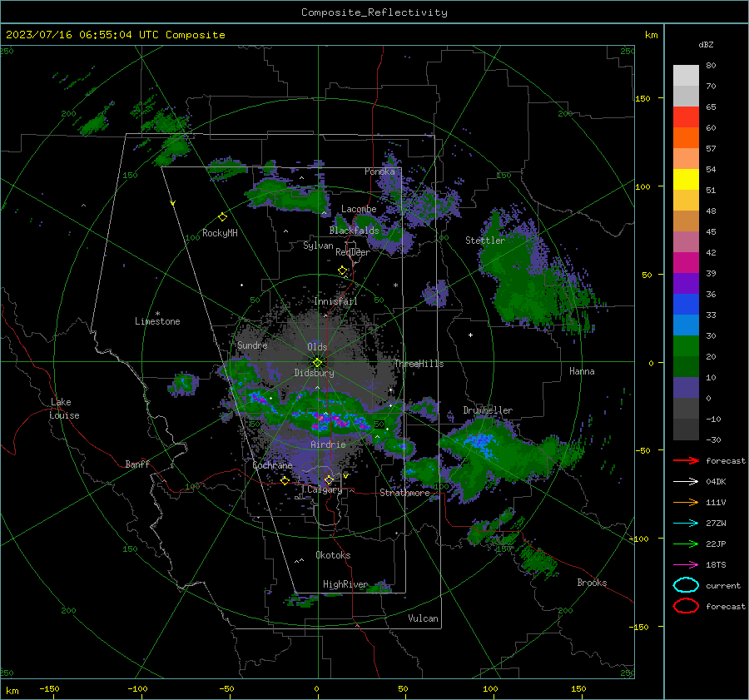749x700 pixels.
Task: Click the Lacombe label
Action: 359,209
